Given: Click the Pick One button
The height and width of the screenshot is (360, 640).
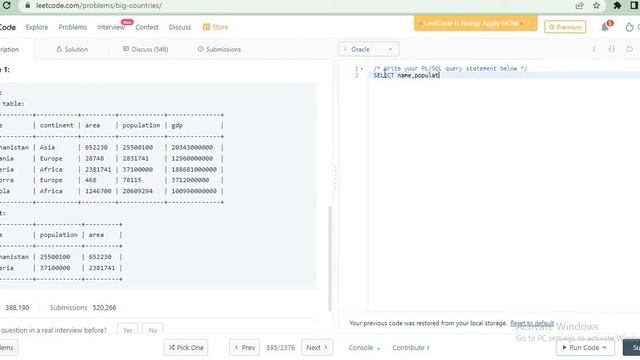Looking at the screenshot, I should coord(186,348).
